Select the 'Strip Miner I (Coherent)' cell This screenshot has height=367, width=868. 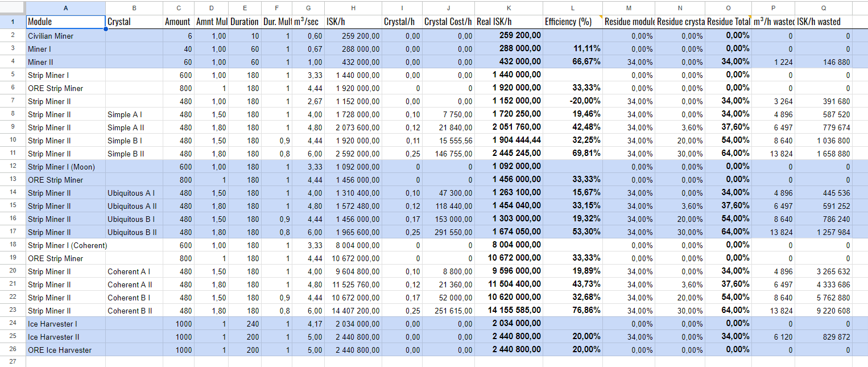point(67,245)
